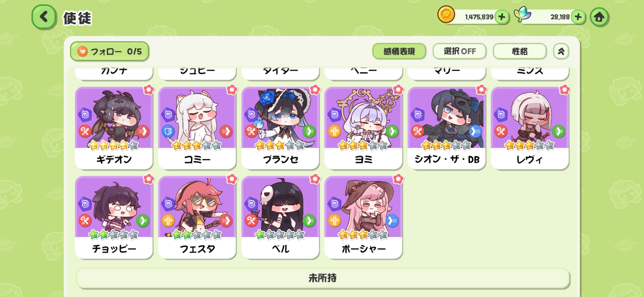Toggle 選択 OFF selection mode
Viewport: 644px width, 297px height.
coord(460,51)
